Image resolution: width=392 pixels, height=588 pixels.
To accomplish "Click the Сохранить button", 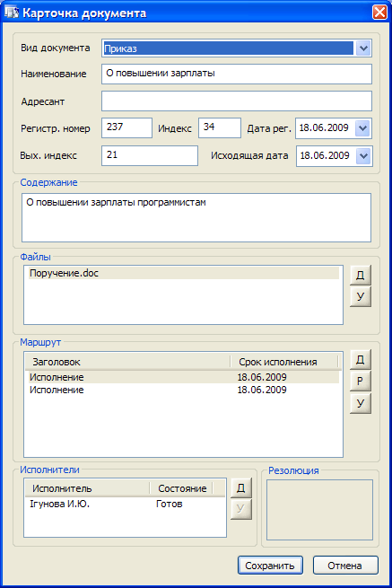I will 270,566.
